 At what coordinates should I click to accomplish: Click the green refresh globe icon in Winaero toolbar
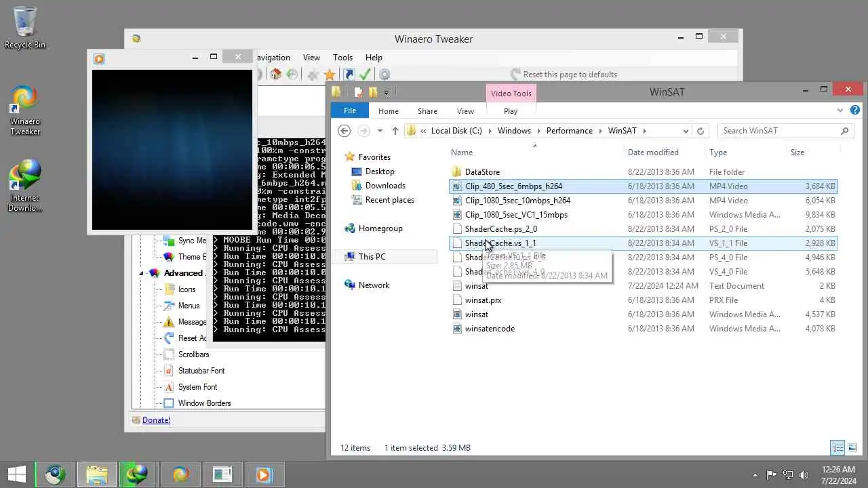292,75
